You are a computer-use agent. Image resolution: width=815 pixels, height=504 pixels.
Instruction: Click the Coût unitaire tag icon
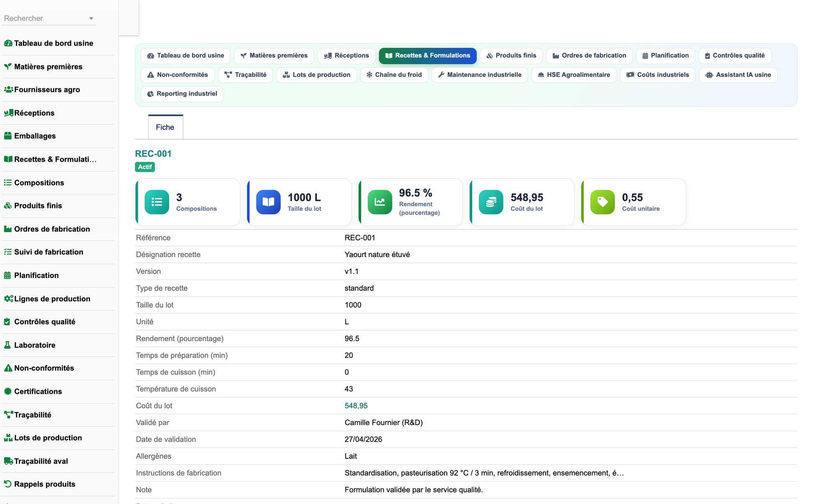click(603, 202)
